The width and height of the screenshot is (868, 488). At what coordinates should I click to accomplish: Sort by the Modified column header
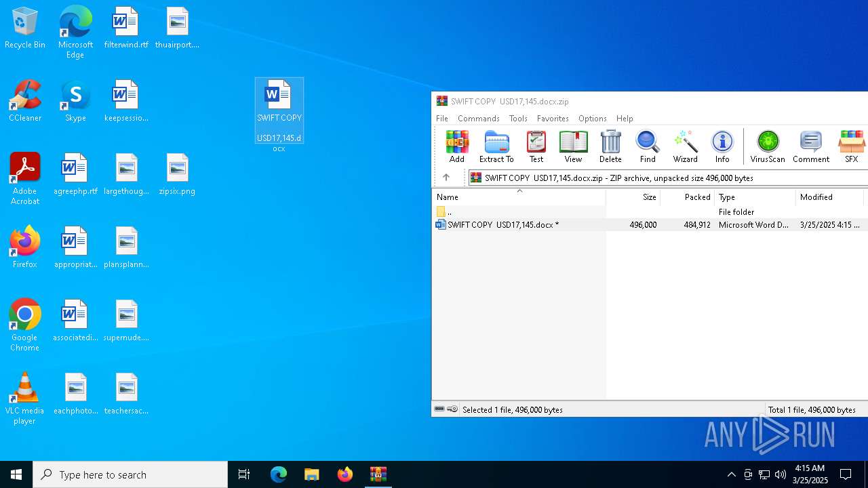coord(830,197)
